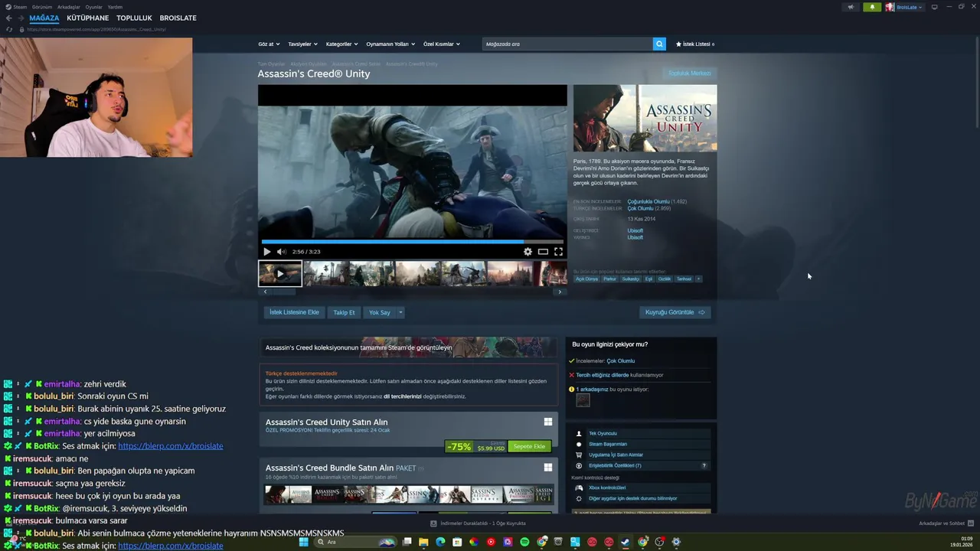This screenshot has height=551, width=980.
Task: Open Erişilebilirlik Özellikleri help question mark
Action: point(704,465)
